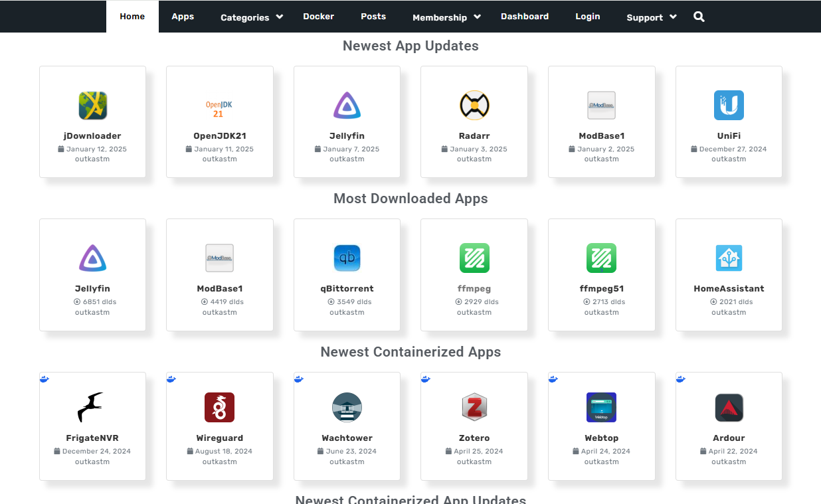This screenshot has height=504, width=821.
Task: Click "4419 dlds" on ModBase1 card
Action: [227, 301]
